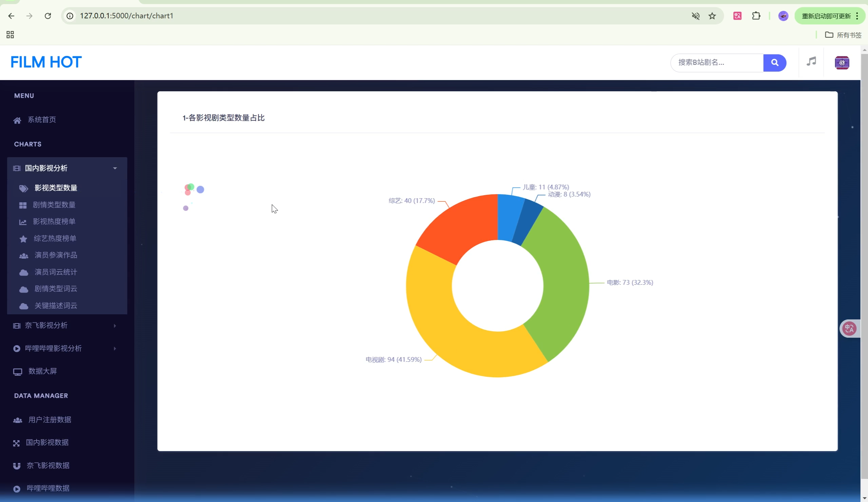Click the FILM HOT logo link
The width and height of the screenshot is (868, 502).
[x=46, y=62]
